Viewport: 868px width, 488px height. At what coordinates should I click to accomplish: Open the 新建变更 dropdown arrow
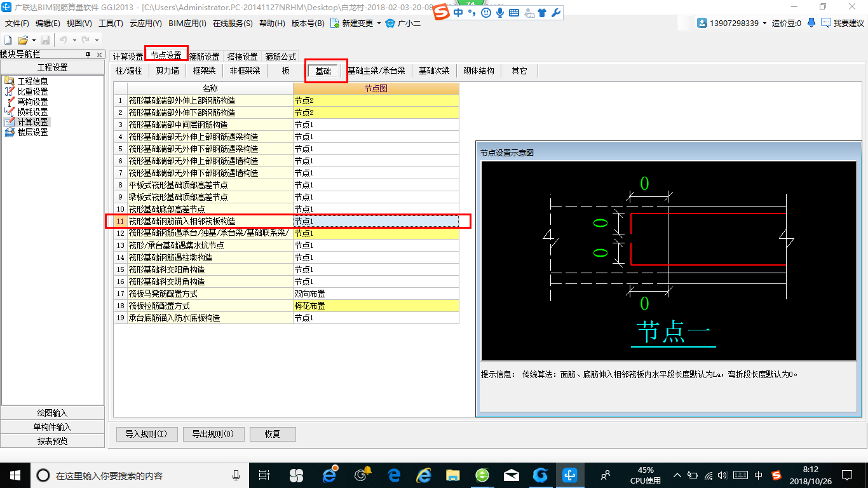point(379,24)
